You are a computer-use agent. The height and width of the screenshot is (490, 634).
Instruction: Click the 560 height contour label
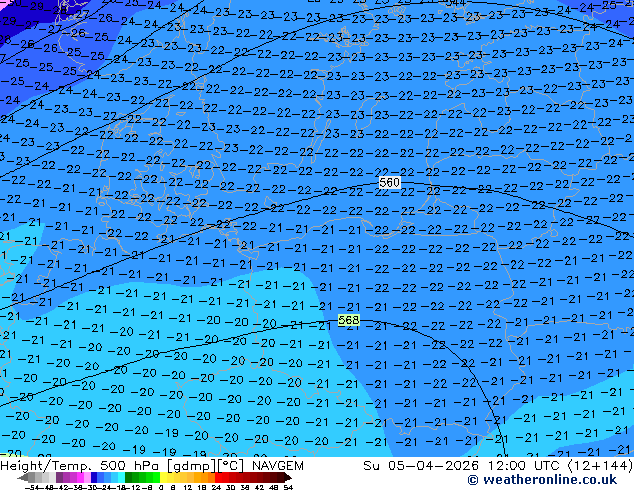pyautogui.click(x=389, y=183)
